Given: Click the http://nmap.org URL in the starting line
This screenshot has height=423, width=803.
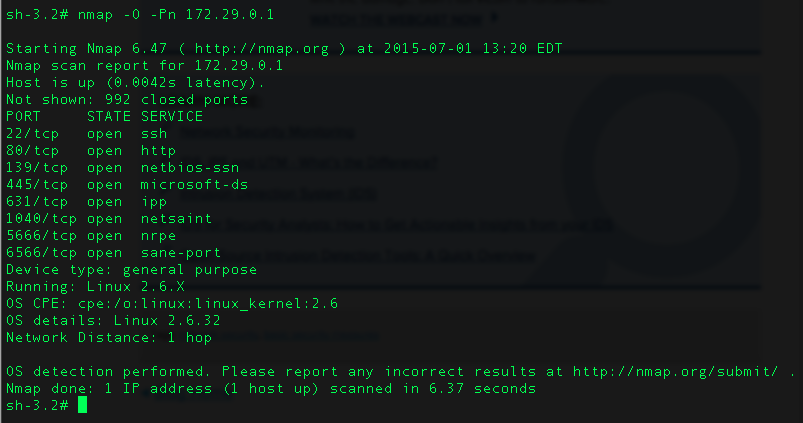Looking at the screenshot, I should point(262,48).
